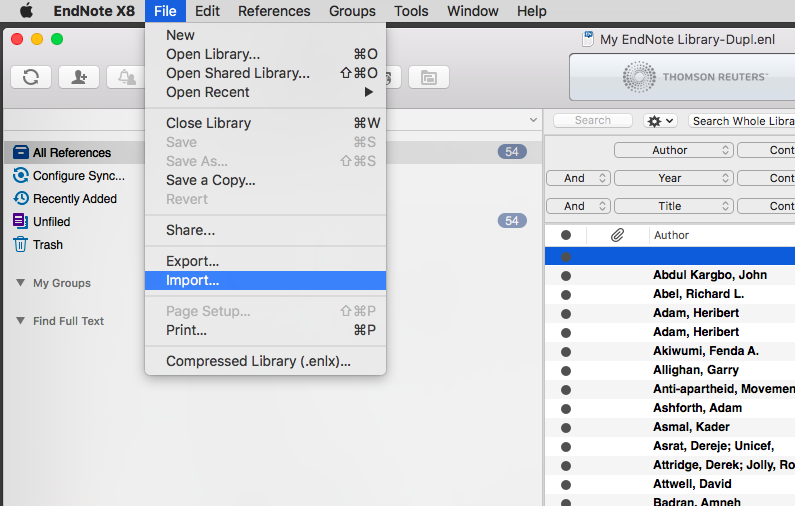Open the Search Whole Library scope selector

741,121
